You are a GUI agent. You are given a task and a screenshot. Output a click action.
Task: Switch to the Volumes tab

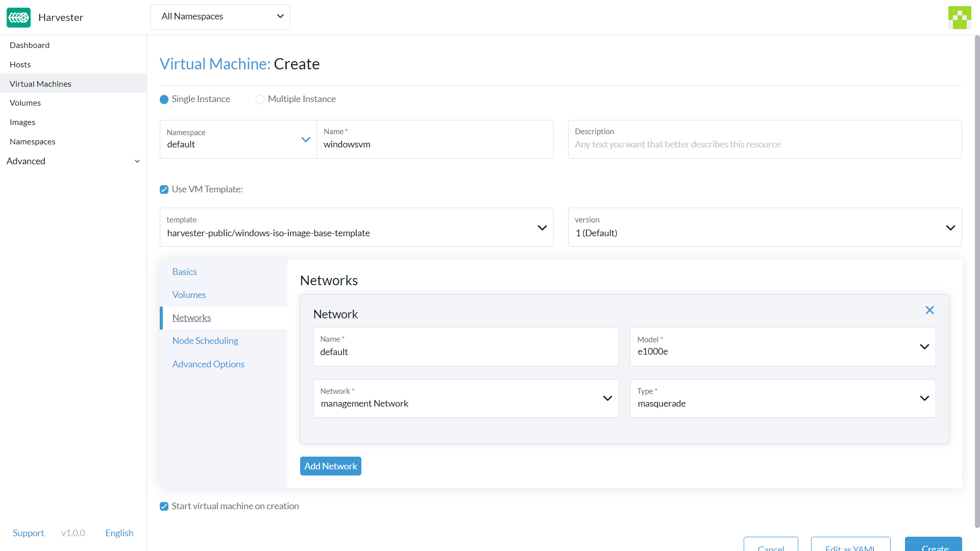tap(189, 294)
